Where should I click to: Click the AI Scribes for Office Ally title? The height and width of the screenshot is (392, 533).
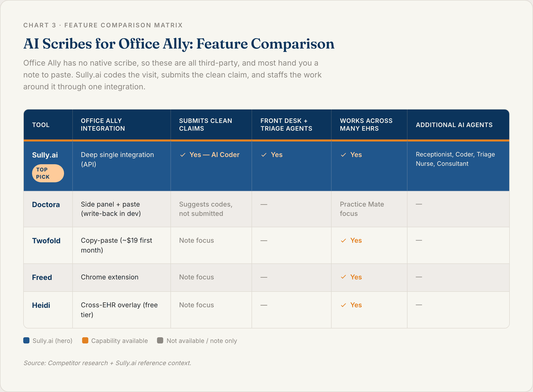click(179, 44)
